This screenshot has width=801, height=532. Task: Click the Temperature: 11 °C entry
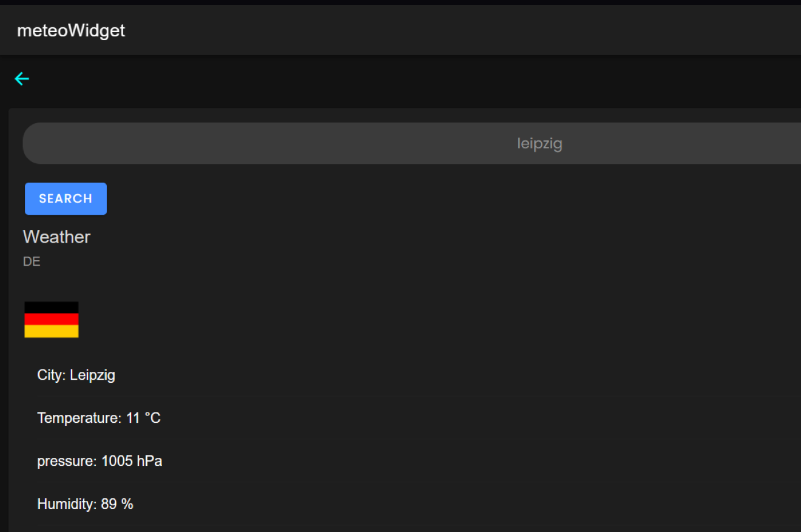[99, 417]
